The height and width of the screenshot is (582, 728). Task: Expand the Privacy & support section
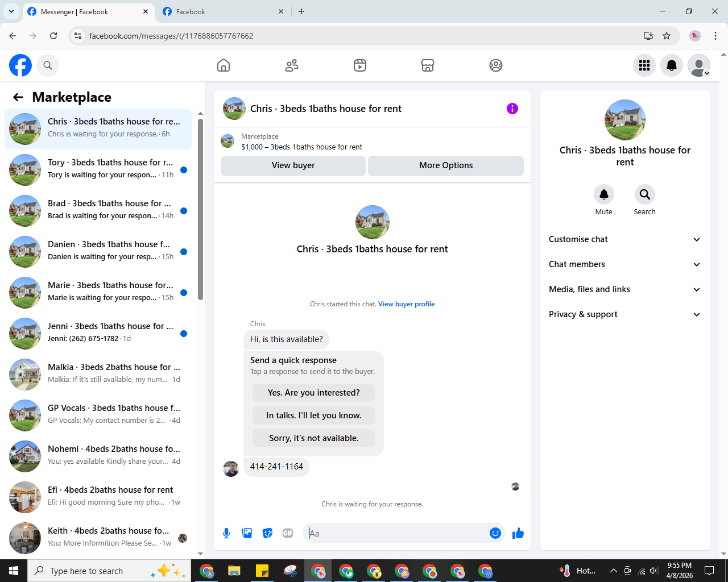[624, 314]
